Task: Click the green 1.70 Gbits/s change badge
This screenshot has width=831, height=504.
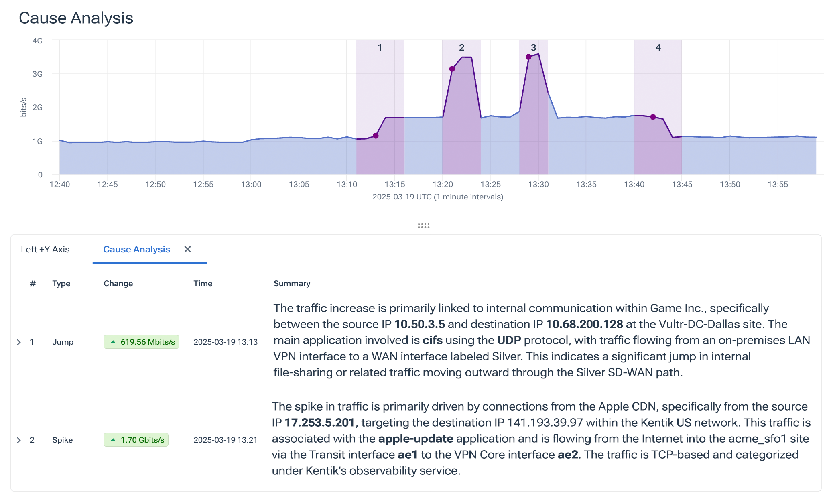Action: click(136, 440)
